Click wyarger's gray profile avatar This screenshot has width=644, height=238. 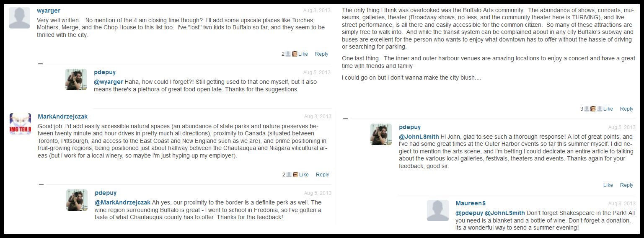pos(19,18)
